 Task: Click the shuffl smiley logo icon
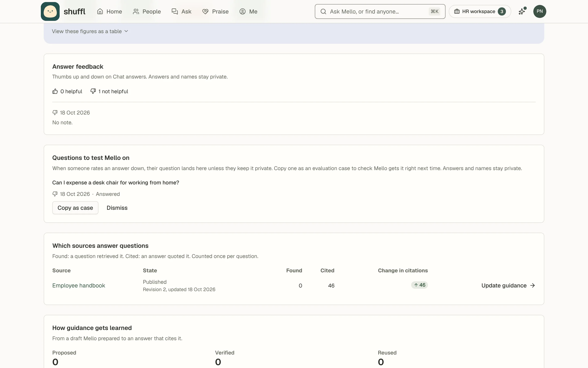tap(50, 11)
